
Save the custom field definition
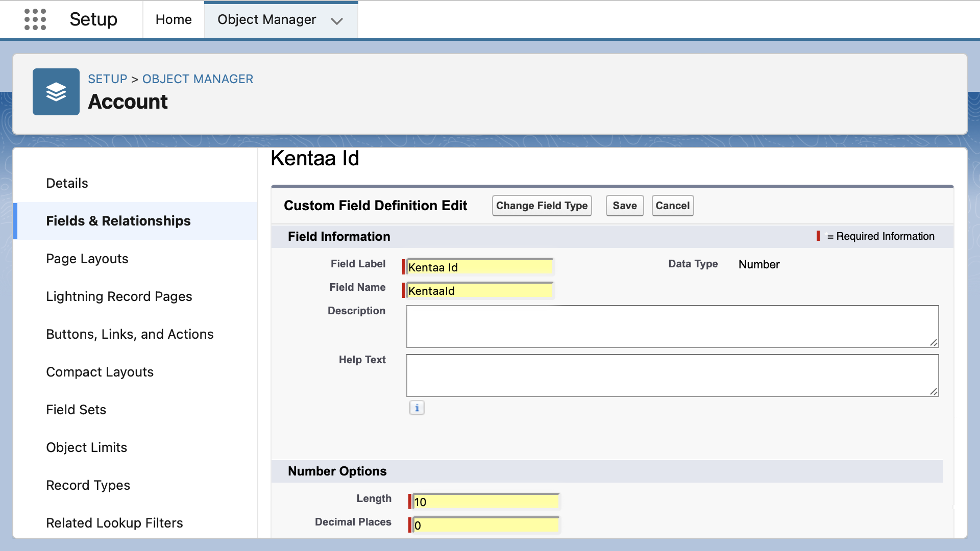click(x=624, y=206)
